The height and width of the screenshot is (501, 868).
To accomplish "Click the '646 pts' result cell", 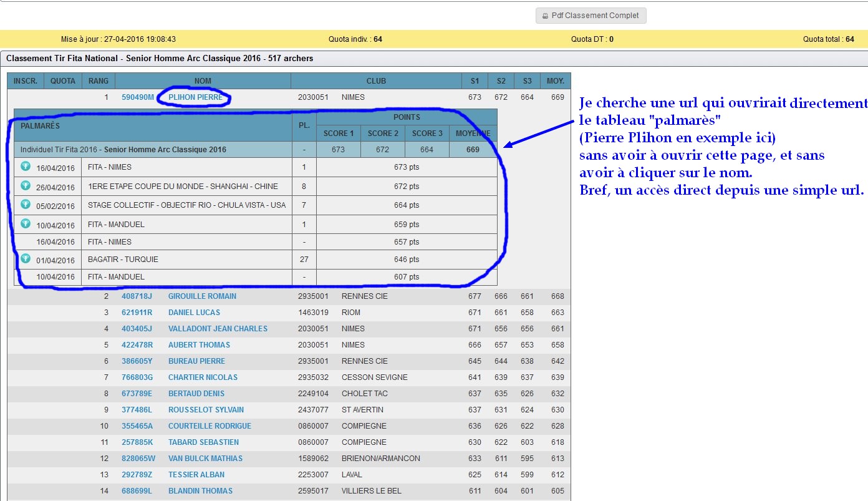I will 407,260.
